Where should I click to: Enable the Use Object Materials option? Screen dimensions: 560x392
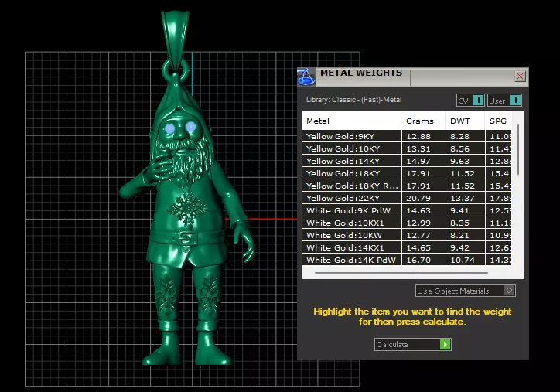click(466, 291)
